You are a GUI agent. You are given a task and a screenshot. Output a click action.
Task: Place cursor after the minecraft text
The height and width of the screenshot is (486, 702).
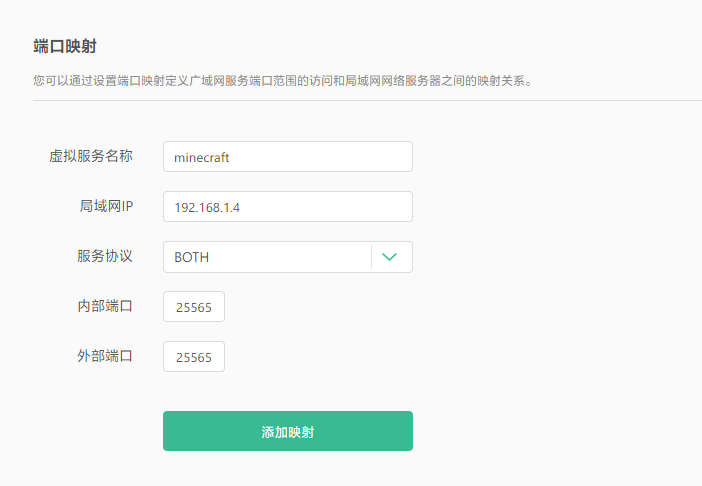(x=231, y=158)
